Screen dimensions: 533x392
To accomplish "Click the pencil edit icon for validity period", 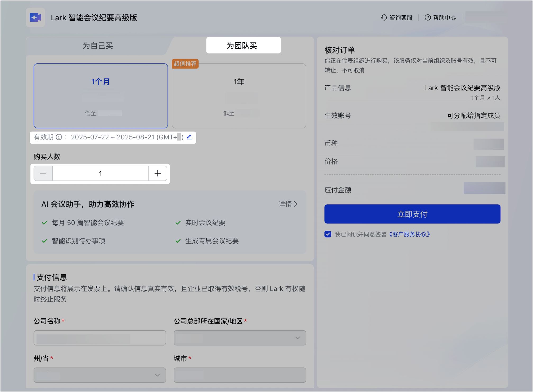I will click(189, 137).
